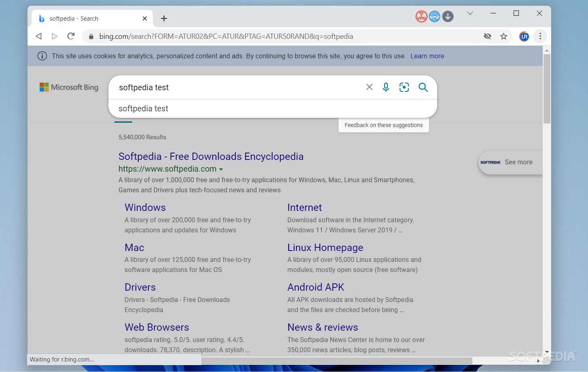Image resolution: width=588 pixels, height=372 pixels.
Task: Open the Android APK sitelink
Action: point(316,287)
